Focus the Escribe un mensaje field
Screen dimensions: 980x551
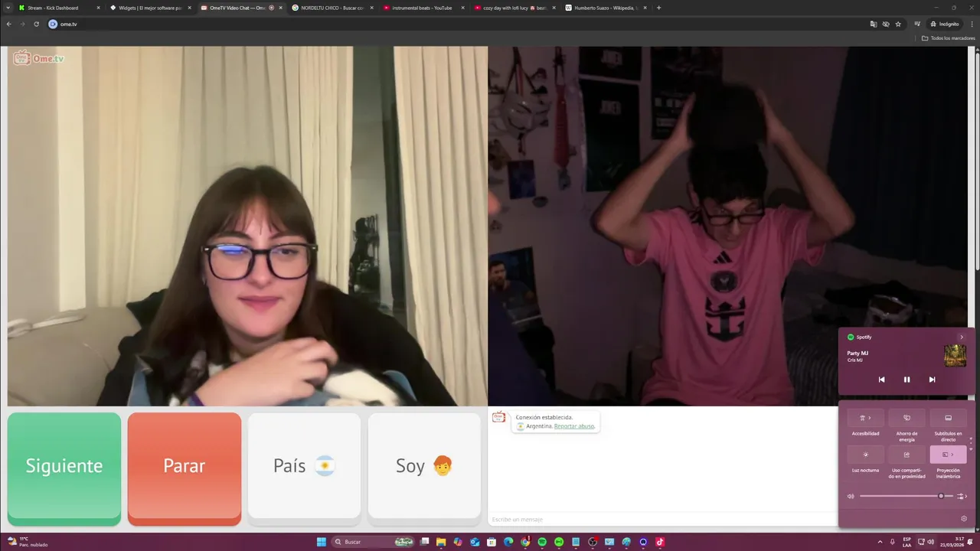(x=663, y=520)
